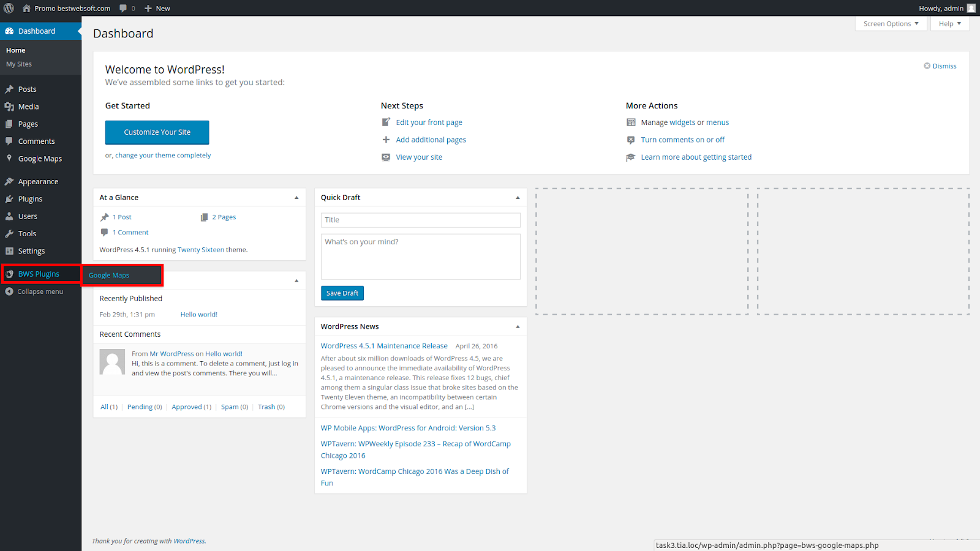Collapse the WordPress News panel

pyautogui.click(x=518, y=327)
